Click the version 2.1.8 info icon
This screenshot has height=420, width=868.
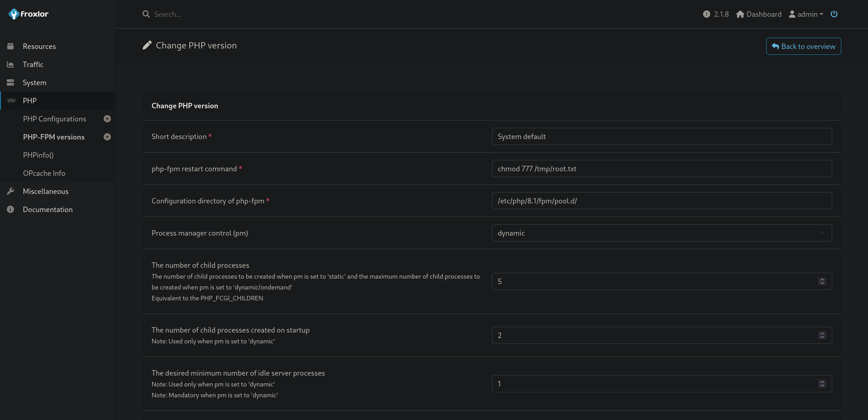click(706, 14)
